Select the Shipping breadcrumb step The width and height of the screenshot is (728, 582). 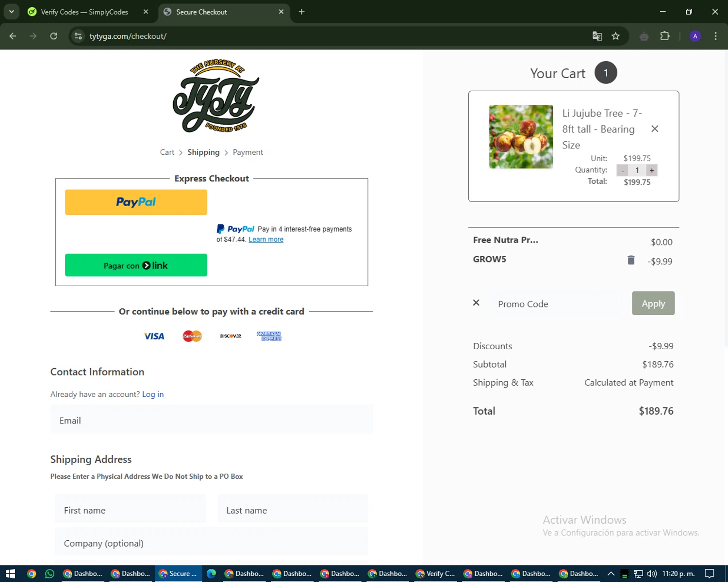pos(203,152)
